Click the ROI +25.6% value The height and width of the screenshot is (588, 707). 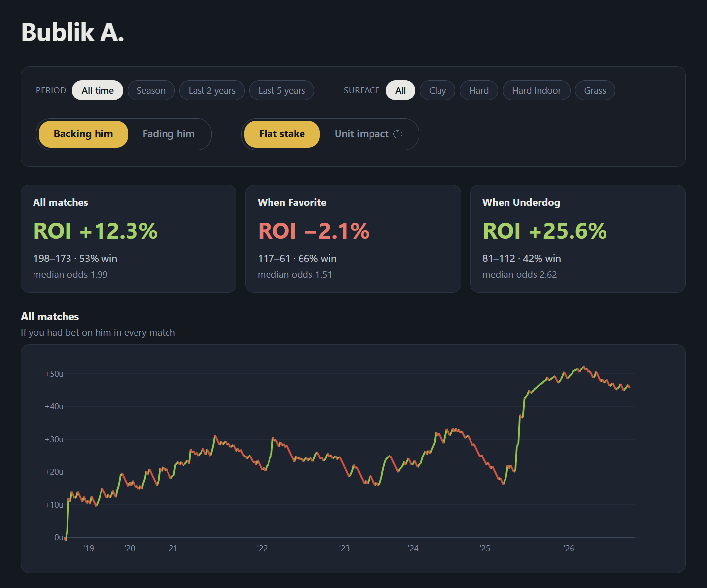coord(544,230)
